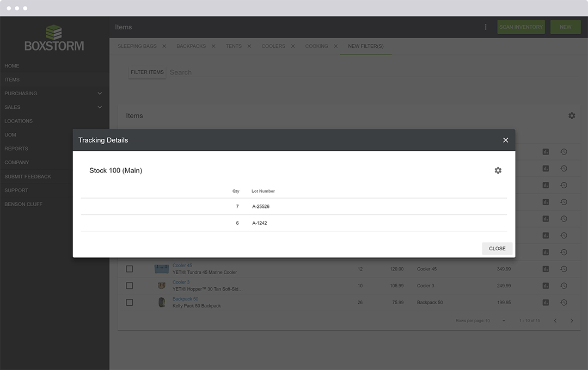588x370 pixels.
Task: Open tracking chart icon for Cooler 45
Action: tap(546, 269)
